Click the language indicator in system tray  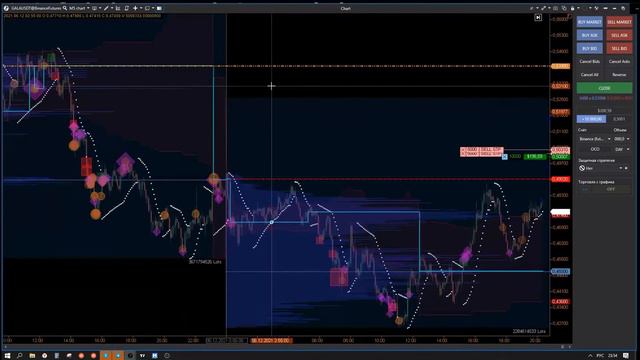tap(600, 356)
